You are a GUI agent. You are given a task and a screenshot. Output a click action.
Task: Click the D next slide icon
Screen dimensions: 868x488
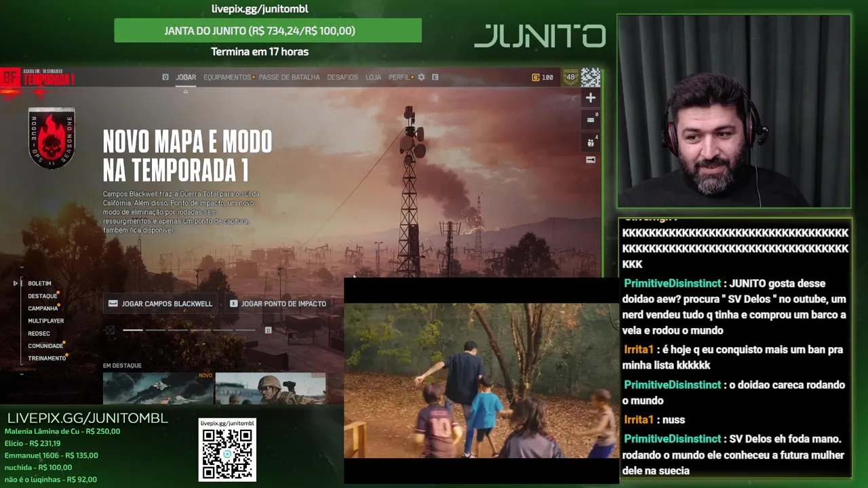[x=268, y=330]
